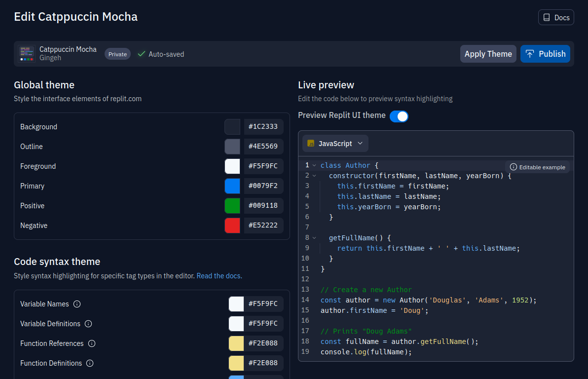Click the #1C2333 Background hex value field
The width and height of the screenshot is (588, 379).
pyautogui.click(x=263, y=127)
